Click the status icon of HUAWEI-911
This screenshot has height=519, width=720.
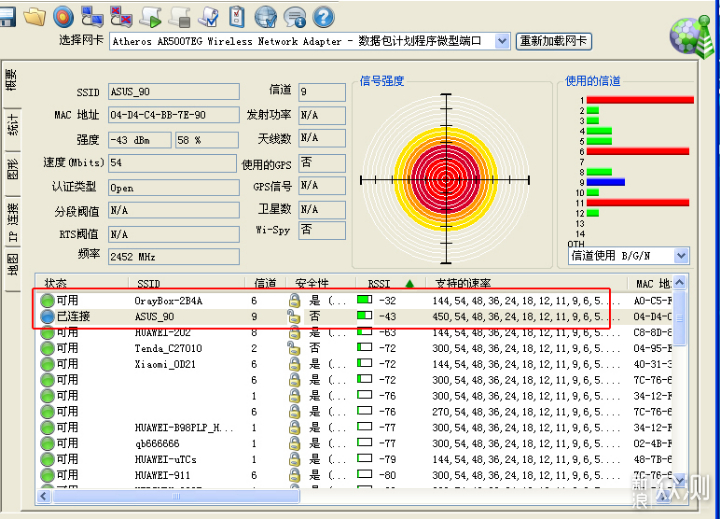pos(47,475)
